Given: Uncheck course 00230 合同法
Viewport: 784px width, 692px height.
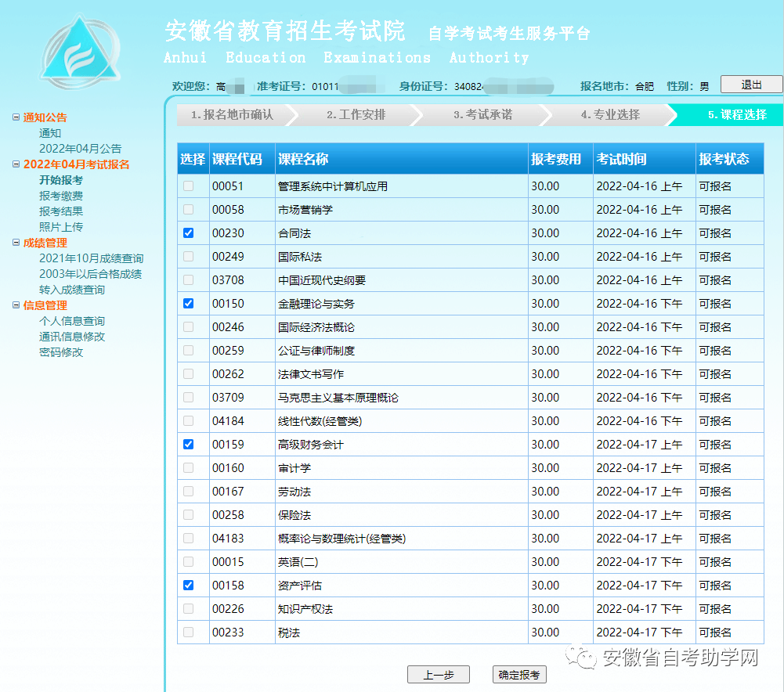Looking at the screenshot, I should point(189,232).
